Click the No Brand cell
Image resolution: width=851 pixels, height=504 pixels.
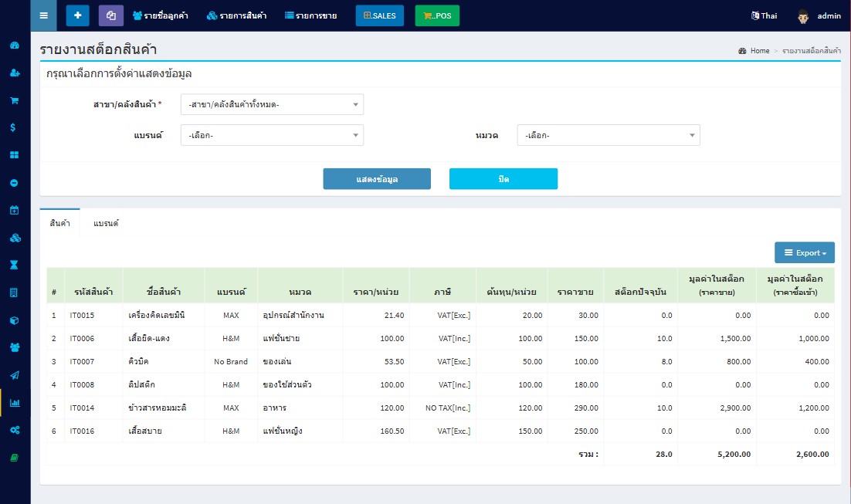pyautogui.click(x=231, y=361)
